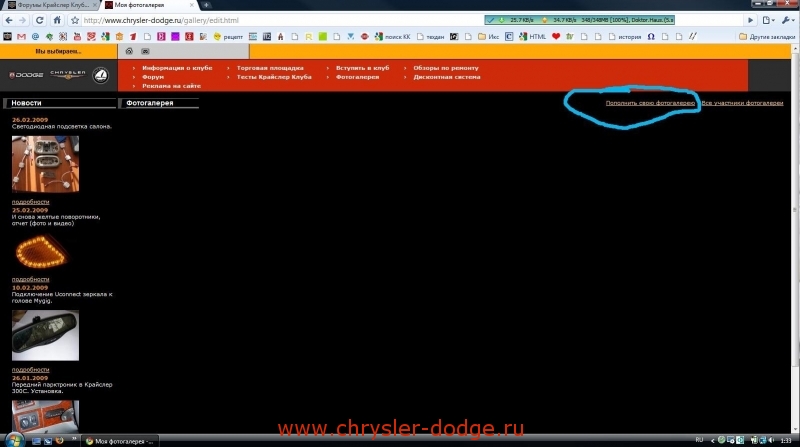Open the 'Икс' bookmarks folder
This screenshot has height=447, width=800.
[489, 37]
